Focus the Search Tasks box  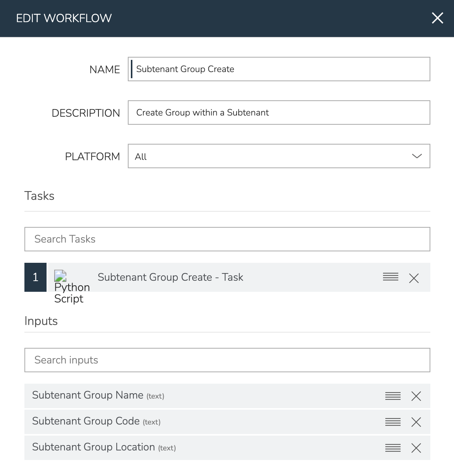227,239
